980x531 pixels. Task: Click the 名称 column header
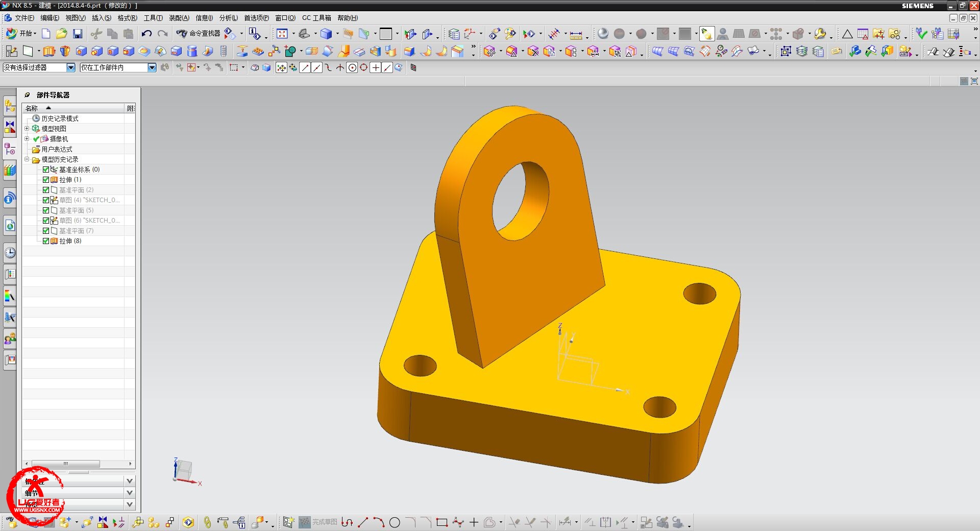tap(73, 108)
